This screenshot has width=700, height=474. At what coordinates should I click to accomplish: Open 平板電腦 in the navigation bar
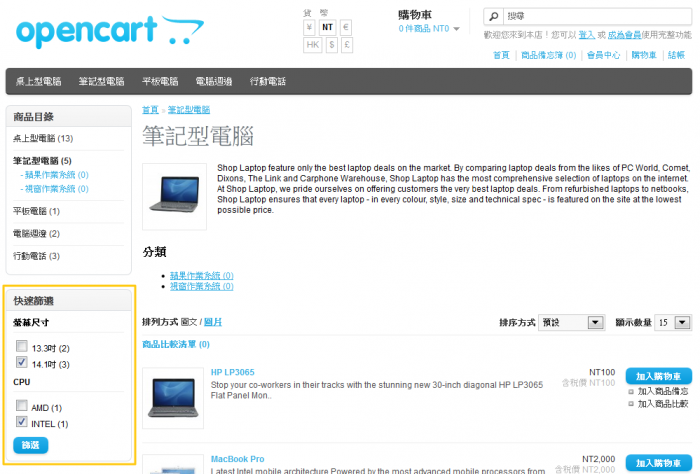click(x=160, y=82)
